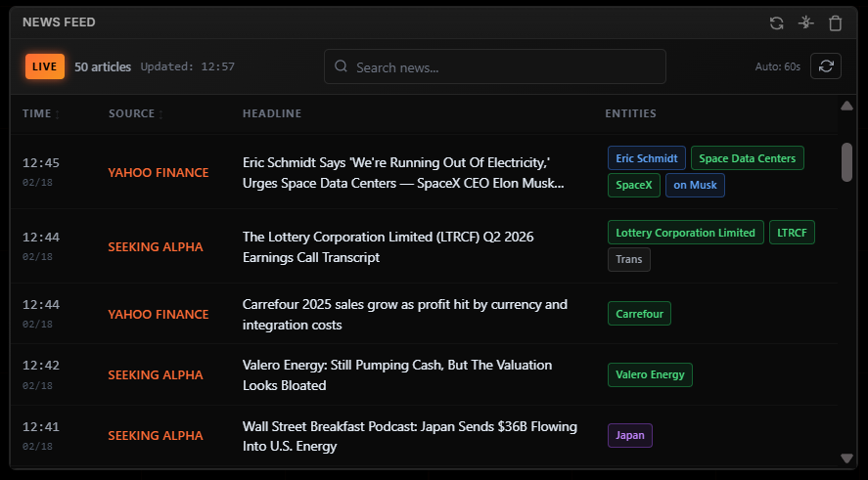Click the 12:41 timestamp

pos(41,427)
